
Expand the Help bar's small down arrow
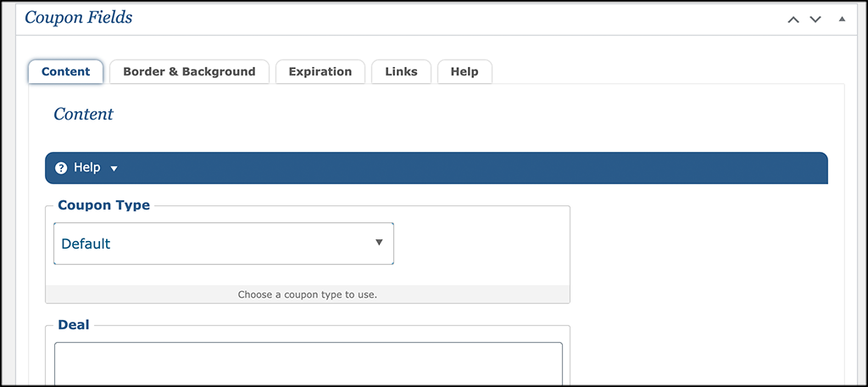tap(114, 169)
